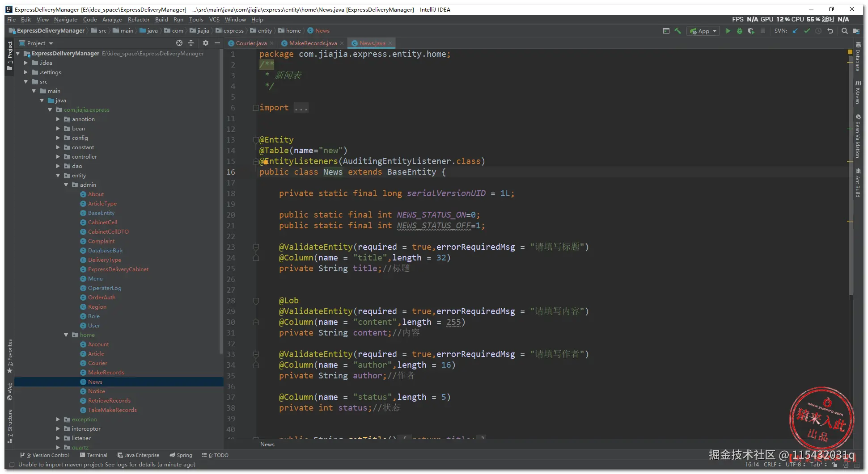Image resolution: width=868 pixels, height=474 pixels.
Task: Open Search Everywhere magnifier icon
Action: pos(844,31)
